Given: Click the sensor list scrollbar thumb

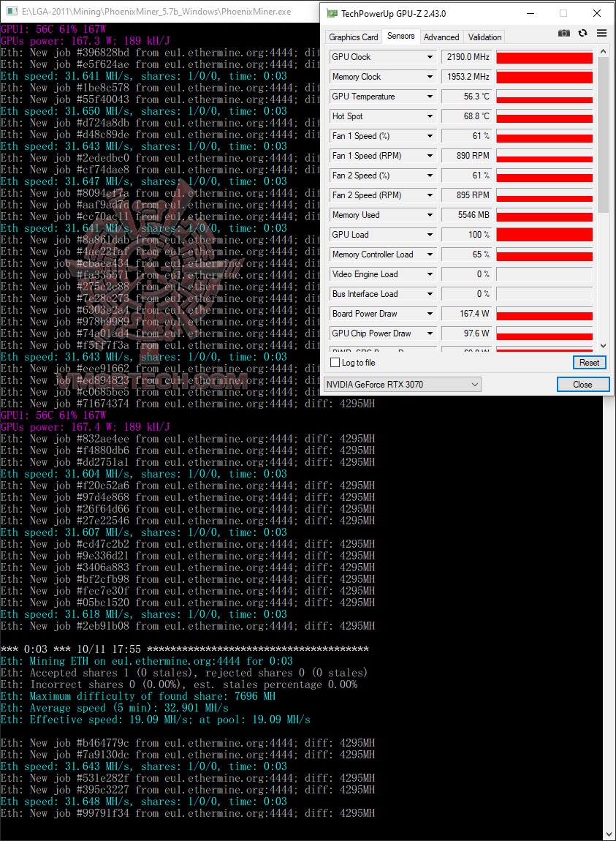Looking at the screenshot, I should 603,134.
